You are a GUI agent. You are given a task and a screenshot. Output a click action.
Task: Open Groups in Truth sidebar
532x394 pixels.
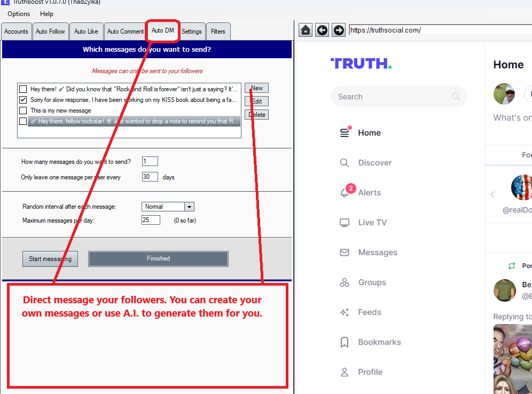point(345,282)
